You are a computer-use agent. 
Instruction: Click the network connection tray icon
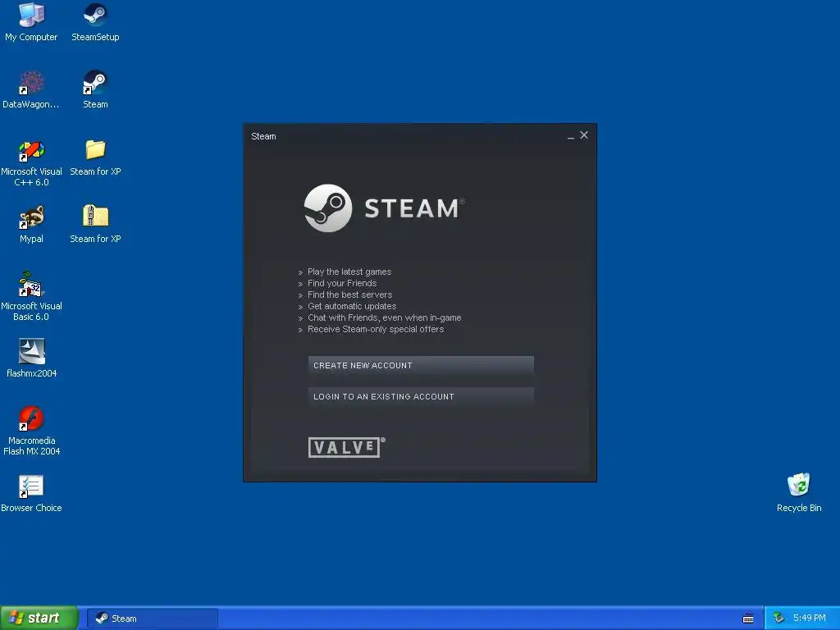(779, 619)
